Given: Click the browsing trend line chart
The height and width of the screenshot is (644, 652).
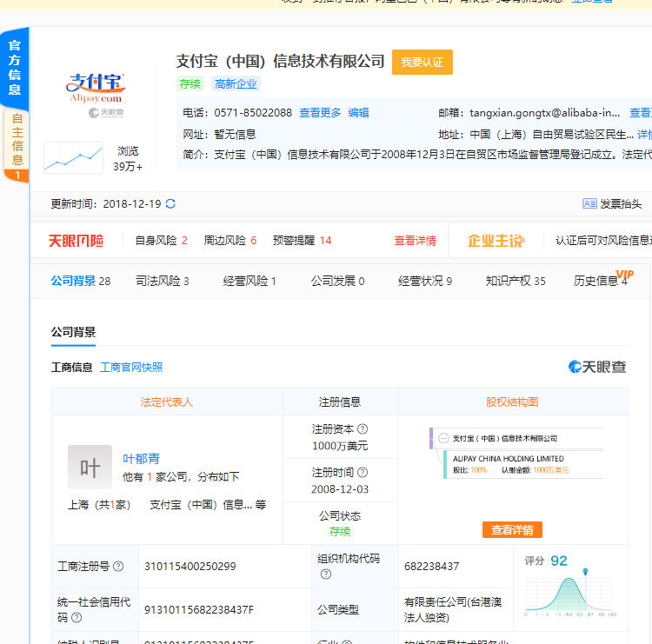Looking at the screenshot, I should click(x=73, y=157).
